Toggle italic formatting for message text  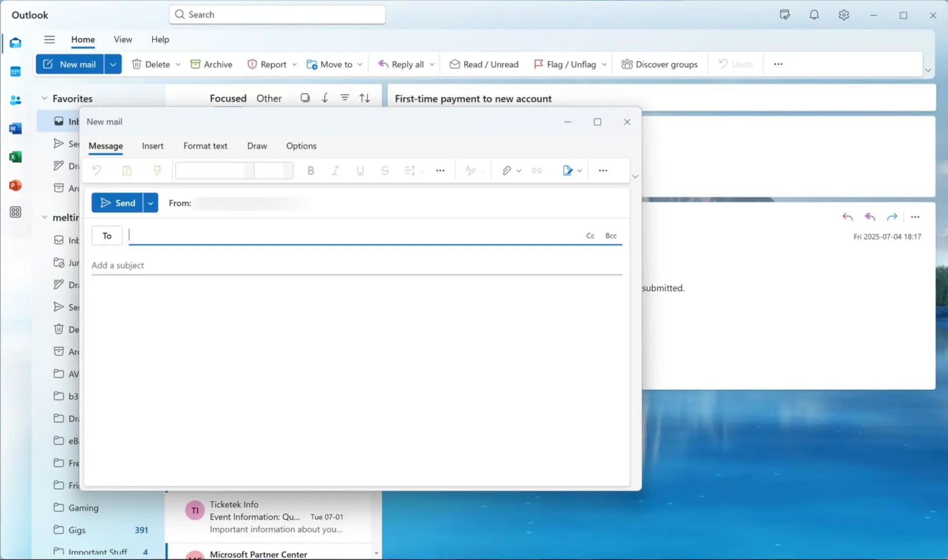point(335,170)
